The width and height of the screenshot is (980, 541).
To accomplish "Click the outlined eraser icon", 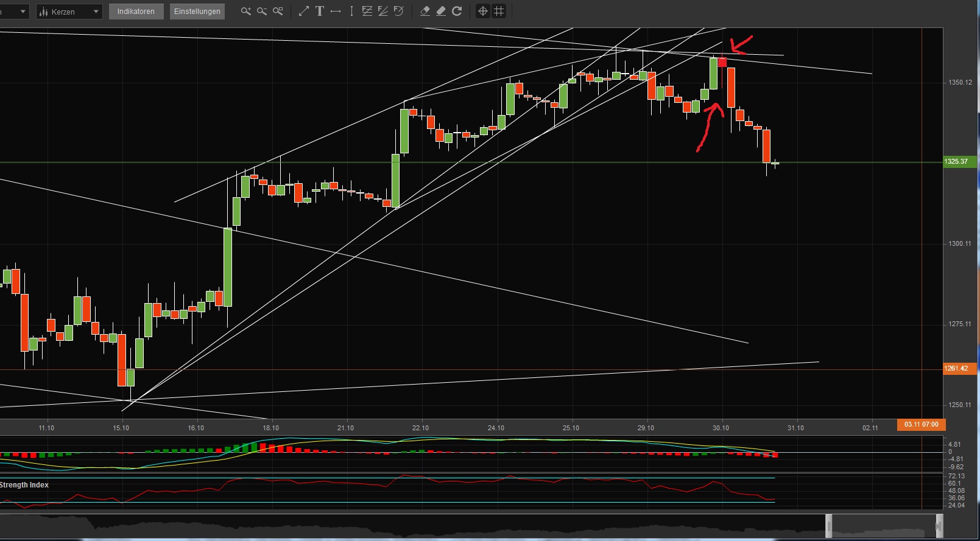I will click(425, 11).
